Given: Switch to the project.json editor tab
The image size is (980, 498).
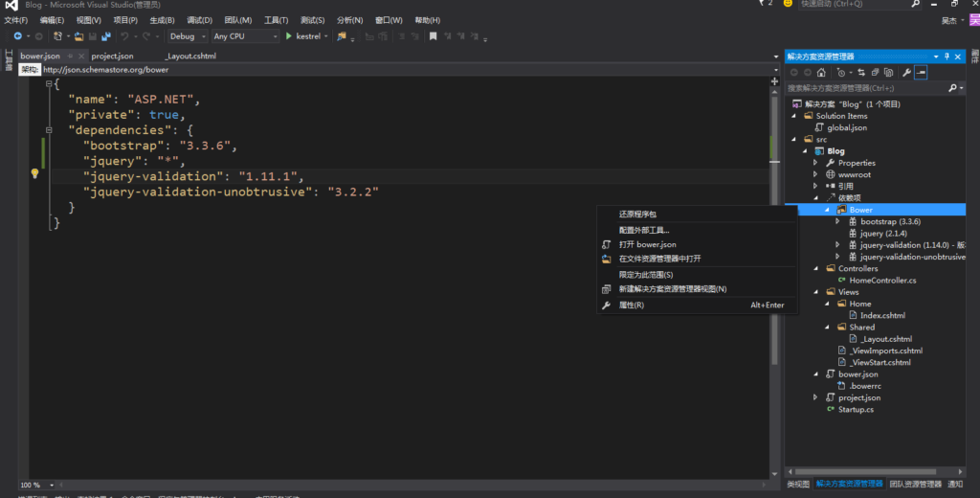Looking at the screenshot, I should (112, 57).
